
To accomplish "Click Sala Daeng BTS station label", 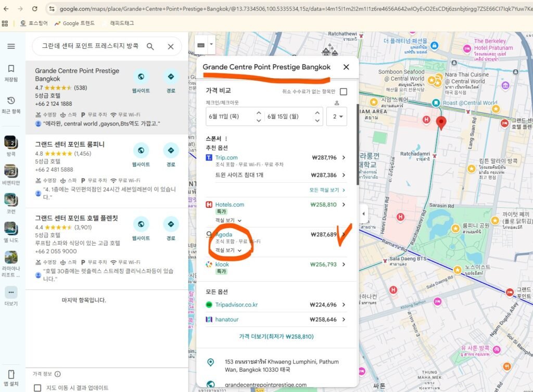I will click(x=408, y=259).
